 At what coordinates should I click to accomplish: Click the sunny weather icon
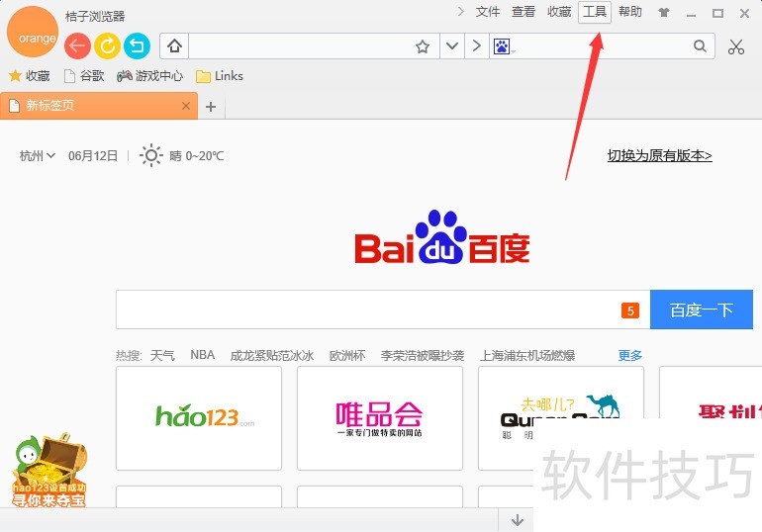[151, 155]
